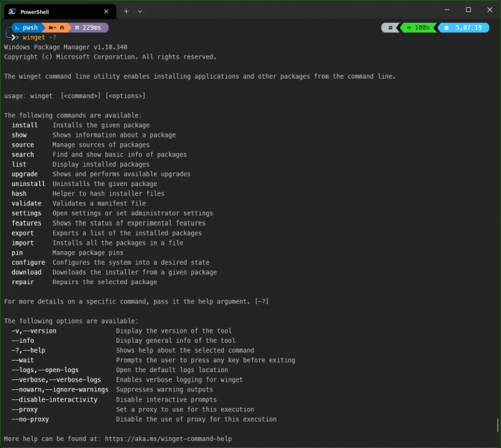Click the home folder prompt segment
Image resolution: width=501 pixels, height=448 pixels.
tap(57, 28)
